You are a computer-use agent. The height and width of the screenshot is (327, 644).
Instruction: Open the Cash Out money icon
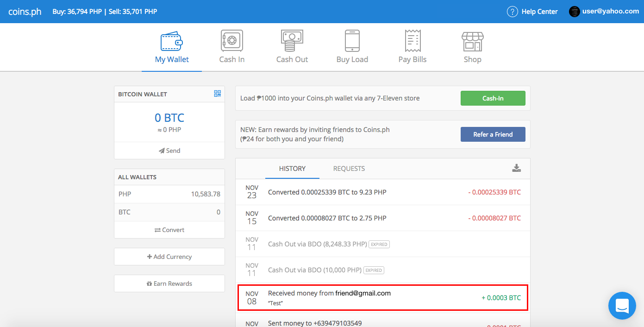pos(292,41)
